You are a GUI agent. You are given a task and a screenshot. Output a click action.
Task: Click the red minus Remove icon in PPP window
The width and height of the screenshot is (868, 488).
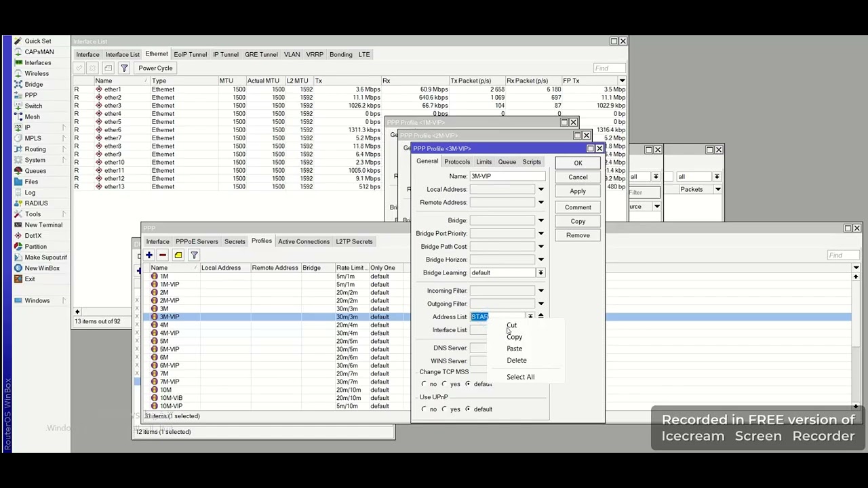[x=163, y=256]
